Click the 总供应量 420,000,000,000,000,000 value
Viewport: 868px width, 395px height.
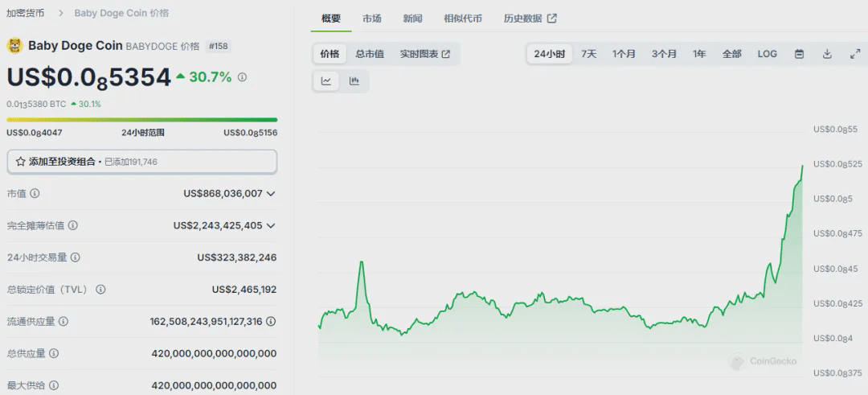215,353
